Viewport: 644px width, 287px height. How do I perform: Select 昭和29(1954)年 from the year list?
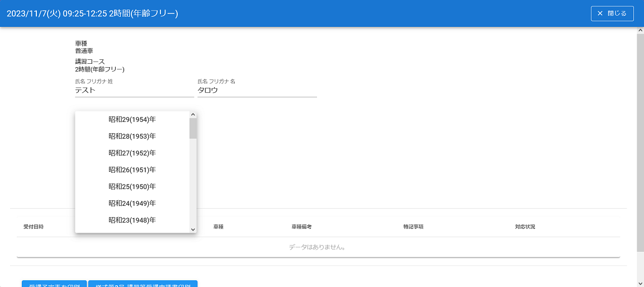(x=132, y=119)
